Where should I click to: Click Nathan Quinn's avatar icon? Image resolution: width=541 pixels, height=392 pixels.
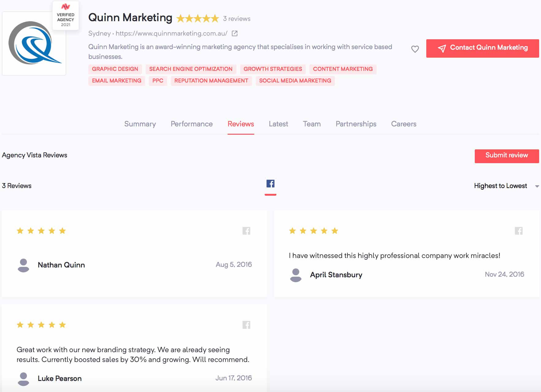(23, 265)
